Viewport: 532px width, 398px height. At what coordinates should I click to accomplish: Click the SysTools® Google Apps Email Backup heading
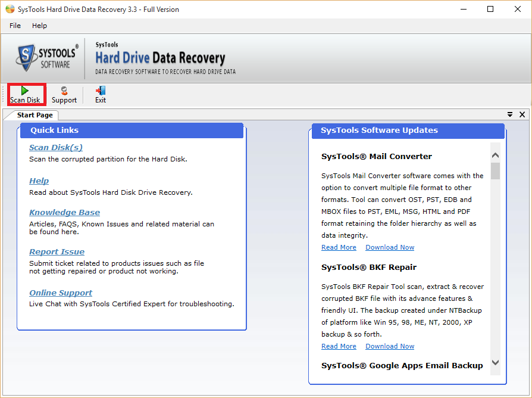(x=402, y=366)
